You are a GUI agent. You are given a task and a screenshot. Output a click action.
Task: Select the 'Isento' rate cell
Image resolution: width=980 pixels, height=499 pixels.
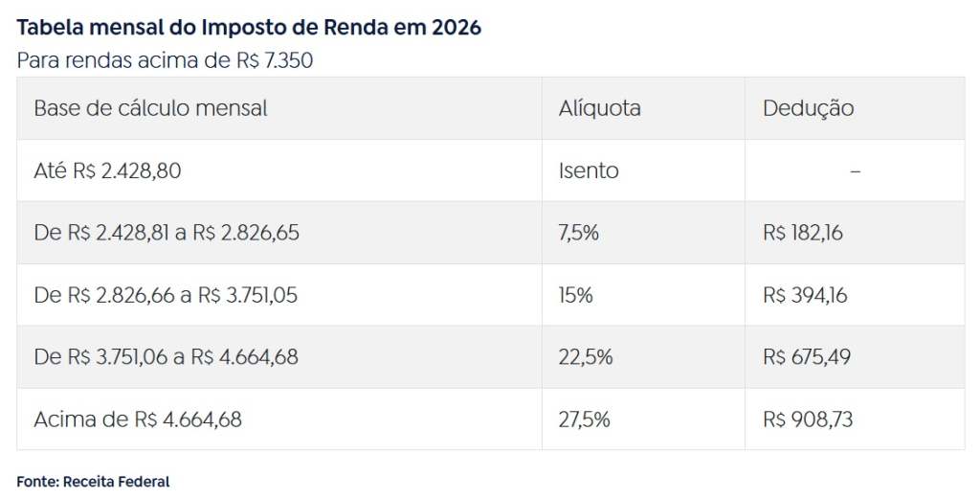click(589, 170)
